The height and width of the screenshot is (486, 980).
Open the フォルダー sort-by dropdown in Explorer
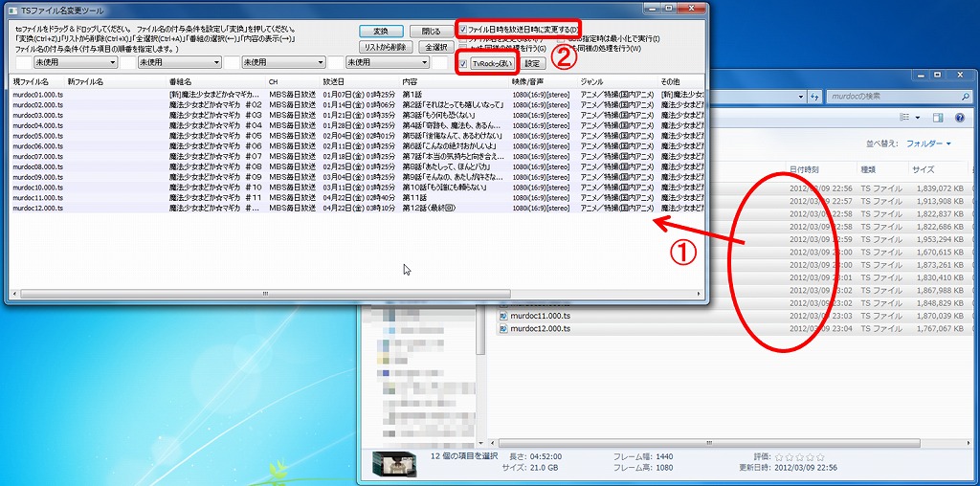tap(928, 144)
